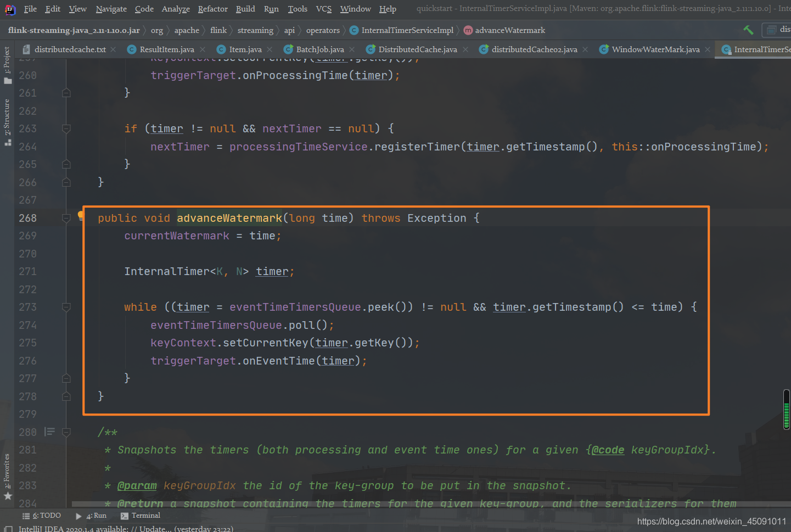The width and height of the screenshot is (791, 532).
Task: Collapse the Javadoc comment at line 280
Action: (x=66, y=432)
